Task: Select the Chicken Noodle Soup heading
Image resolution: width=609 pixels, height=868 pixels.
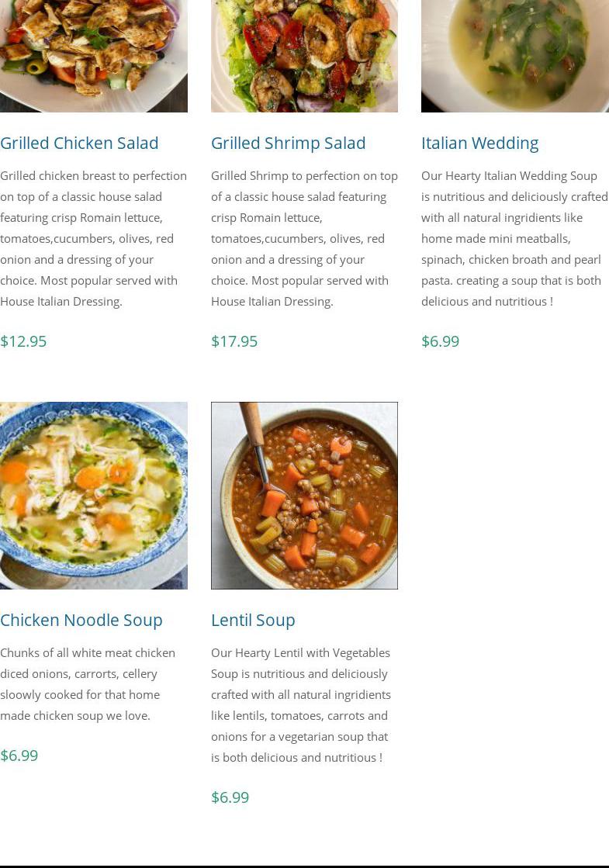Action: click(81, 620)
